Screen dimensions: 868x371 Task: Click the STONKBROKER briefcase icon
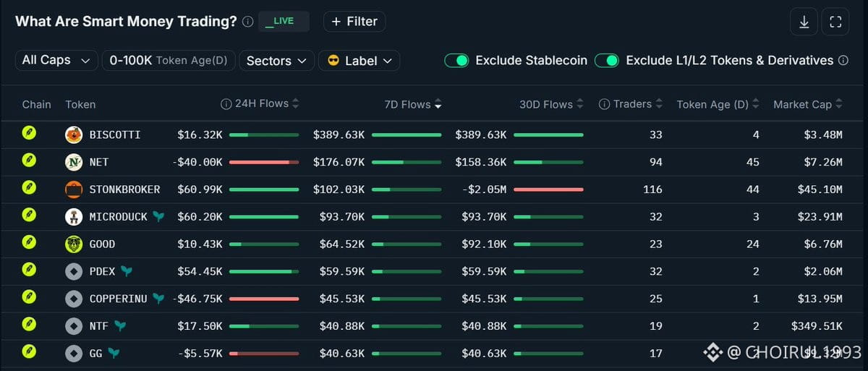click(x=74, y=189)
